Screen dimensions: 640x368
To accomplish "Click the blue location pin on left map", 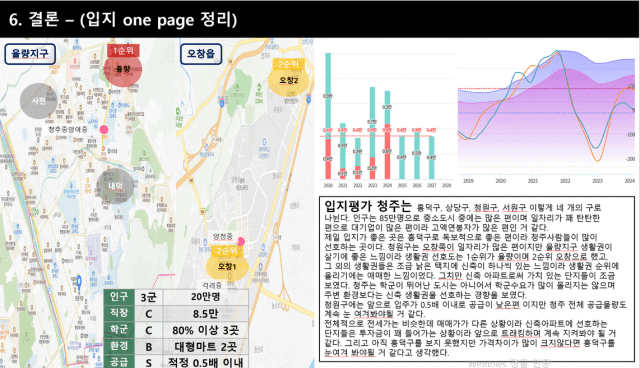I will [x=79, y=281].
